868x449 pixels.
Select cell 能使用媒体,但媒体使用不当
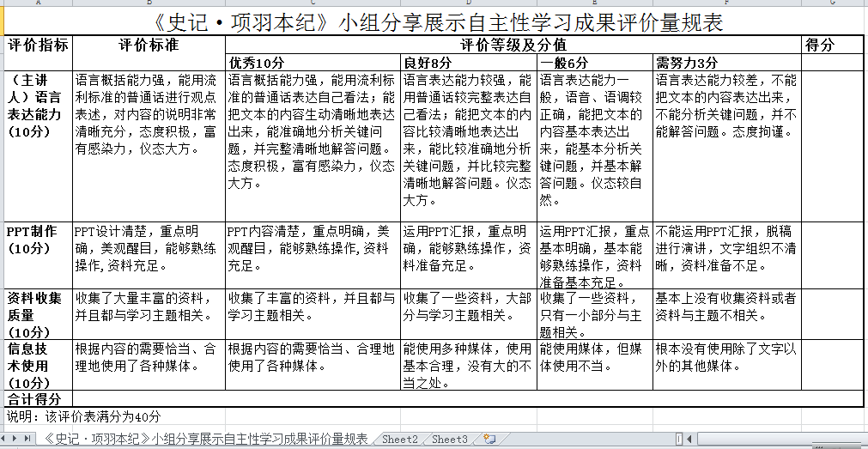[x=594, y=365]
